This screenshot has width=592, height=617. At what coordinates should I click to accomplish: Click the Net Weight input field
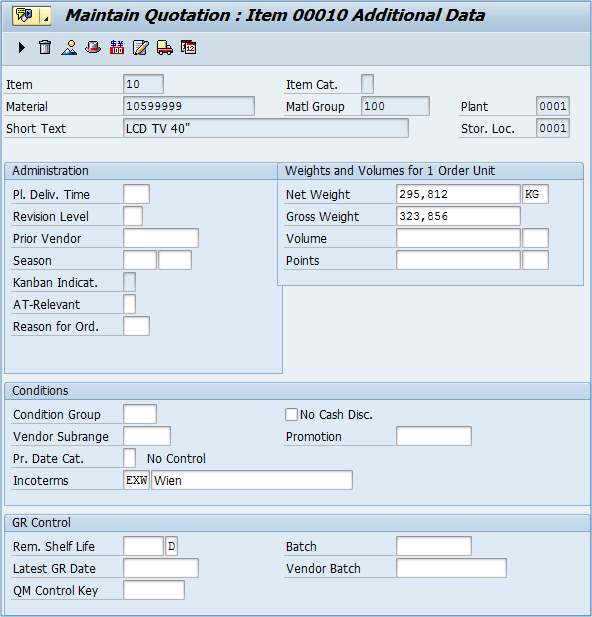[458, 194]
